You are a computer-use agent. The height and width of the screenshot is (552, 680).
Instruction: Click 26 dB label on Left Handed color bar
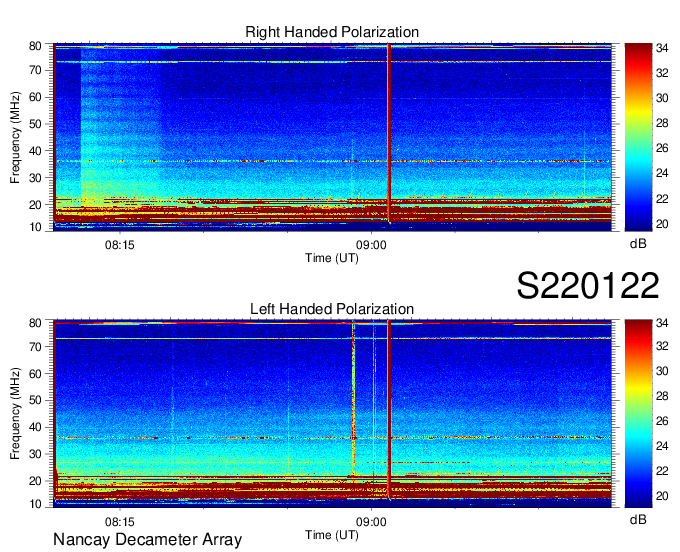coord(662,421)
